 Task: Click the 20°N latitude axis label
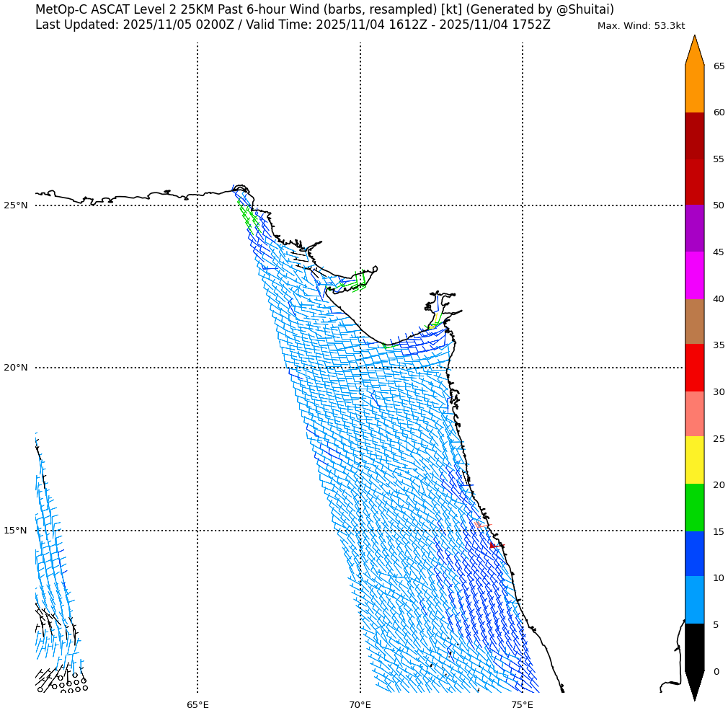(16, 368)
